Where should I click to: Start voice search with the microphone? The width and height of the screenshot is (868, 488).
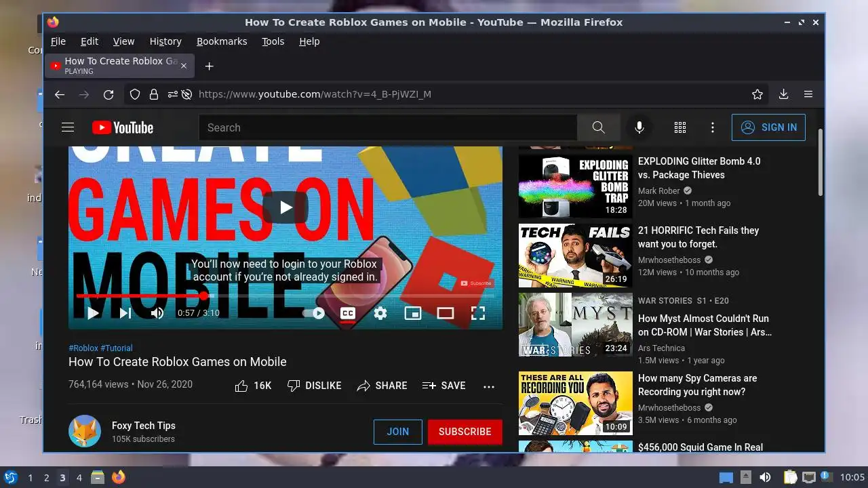coord(639,127)
